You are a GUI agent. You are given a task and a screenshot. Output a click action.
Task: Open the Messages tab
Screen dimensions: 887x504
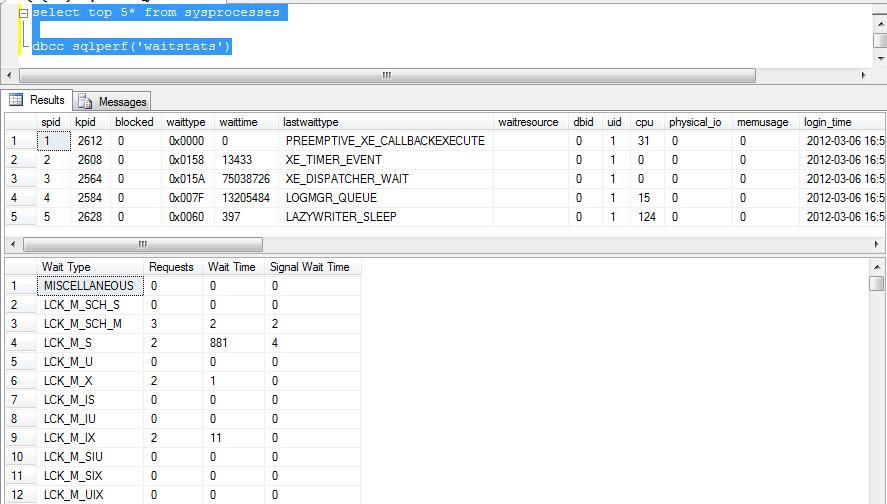(112, 101)
